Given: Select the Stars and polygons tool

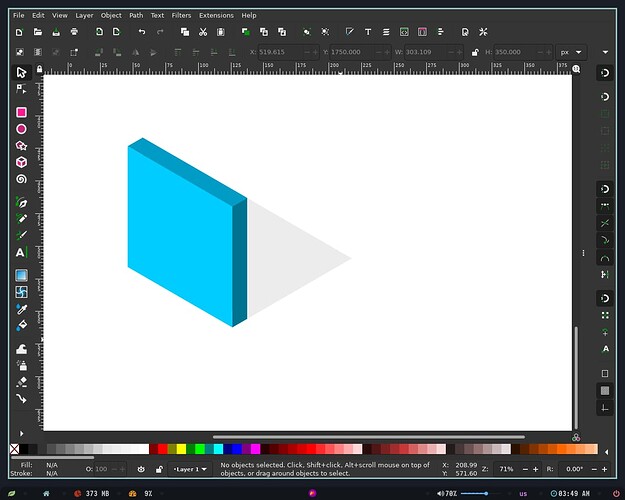Looking at the screenshot, I should [x=22, y=146].
